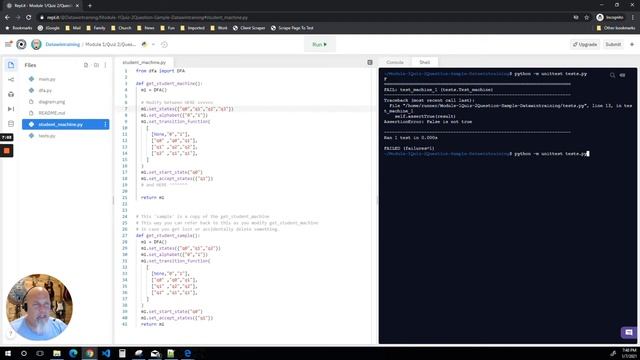Viewport: 640px width, 360px height.
Task: Click the Run button
Action: [320, 44]
